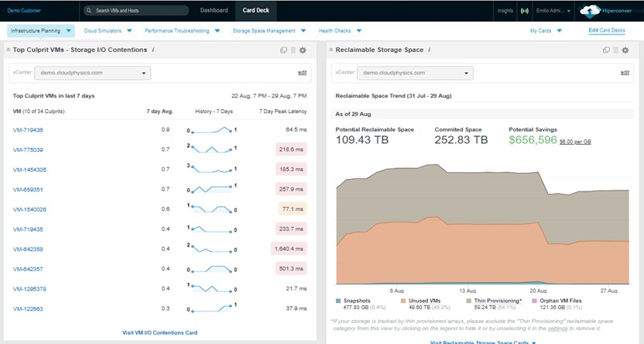Switch to the Dashboard tab
This screenshot has width=644, height=344.
(214, 11)
